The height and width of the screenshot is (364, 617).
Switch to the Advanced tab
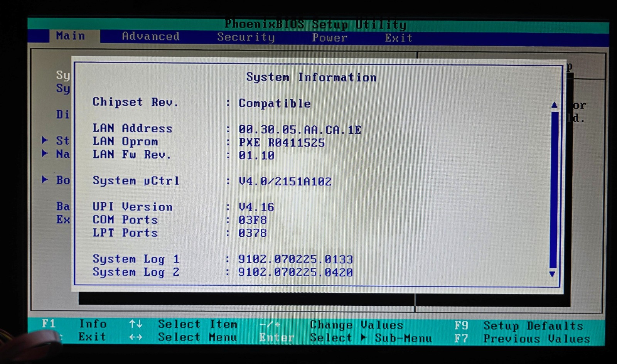(151, 36)
